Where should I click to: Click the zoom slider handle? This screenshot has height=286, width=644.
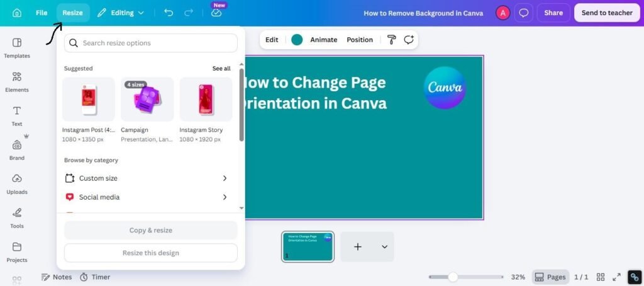pos(453,277)
